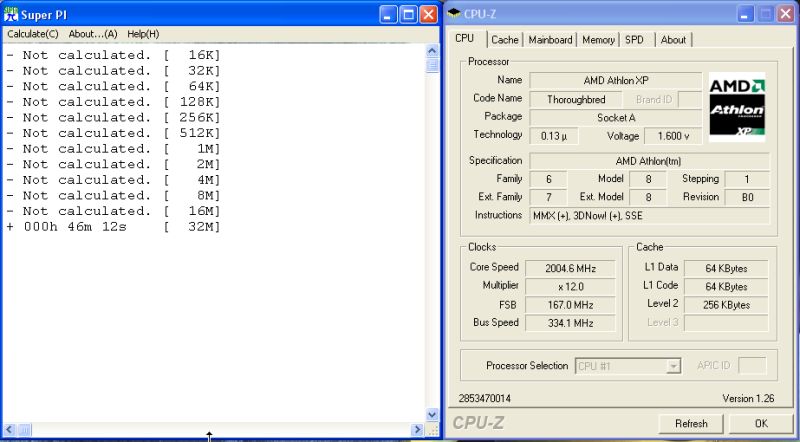Click the Version 1.26 text in CPU-Z

pos(748,399)
